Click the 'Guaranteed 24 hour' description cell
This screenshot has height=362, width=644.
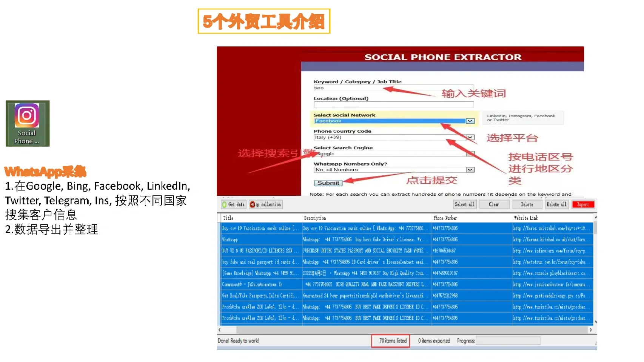[367, 296]
